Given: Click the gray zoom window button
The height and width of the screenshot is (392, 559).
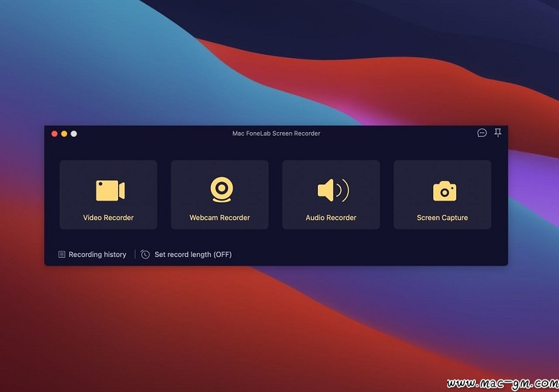Looking at the screenshot, I should coord(74,133).
